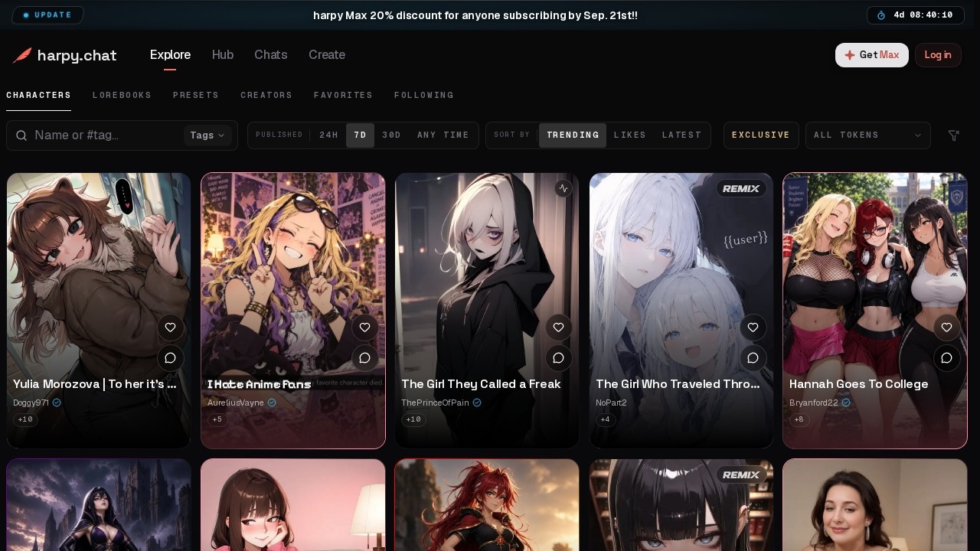Click activity pulse icon on Girl They Called a Freak card
Image resolution: width=980 pixels, height=551 pixels.
tap(563, 188)
